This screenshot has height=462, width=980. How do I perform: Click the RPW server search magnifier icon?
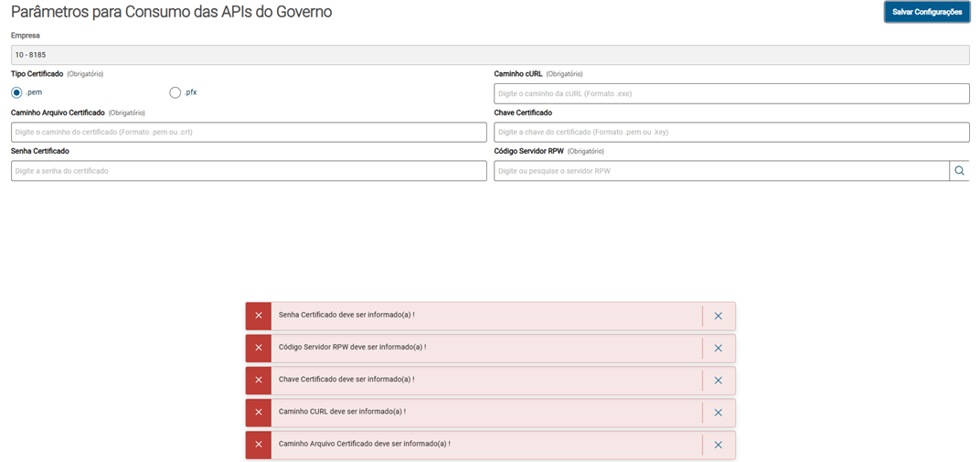[959, 171]
